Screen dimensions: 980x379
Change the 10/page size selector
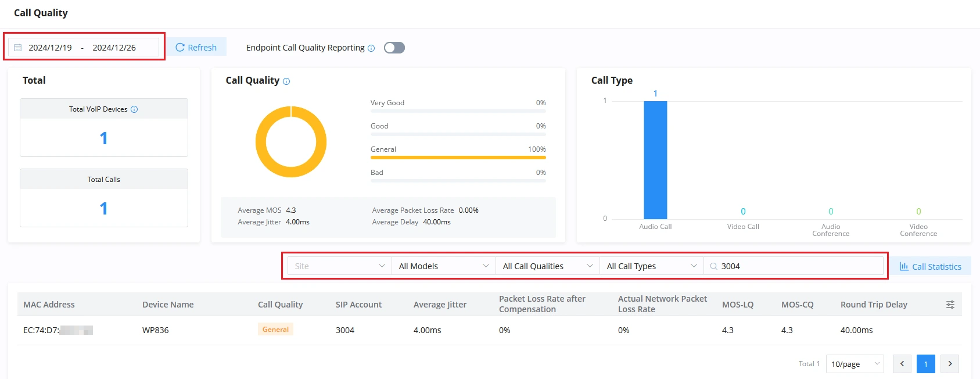pyautogui.click(x=855, y=364)
